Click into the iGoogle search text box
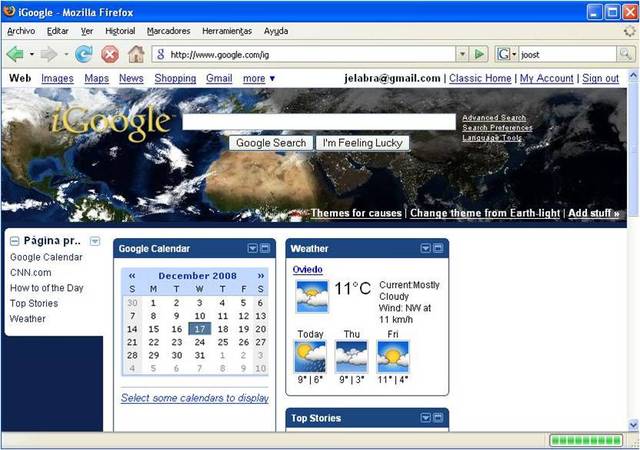This screenshot has height=450, width=640. (319, 122)
